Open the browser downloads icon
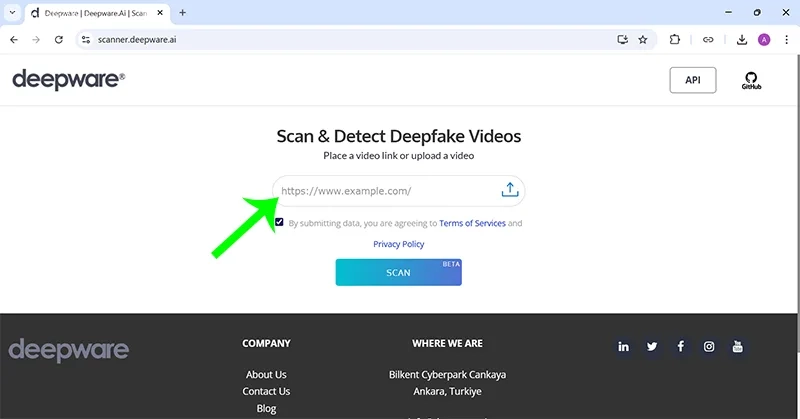 [742, 40]
